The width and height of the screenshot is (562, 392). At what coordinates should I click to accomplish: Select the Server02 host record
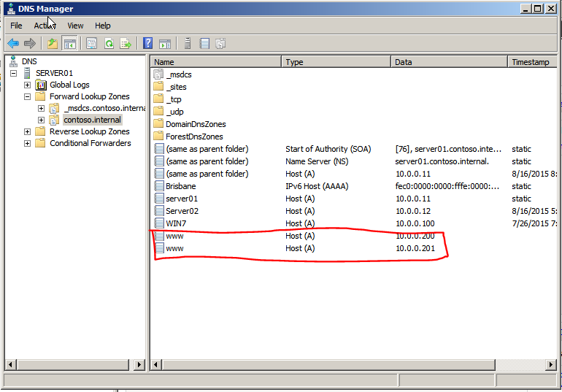tap(353, 211)
